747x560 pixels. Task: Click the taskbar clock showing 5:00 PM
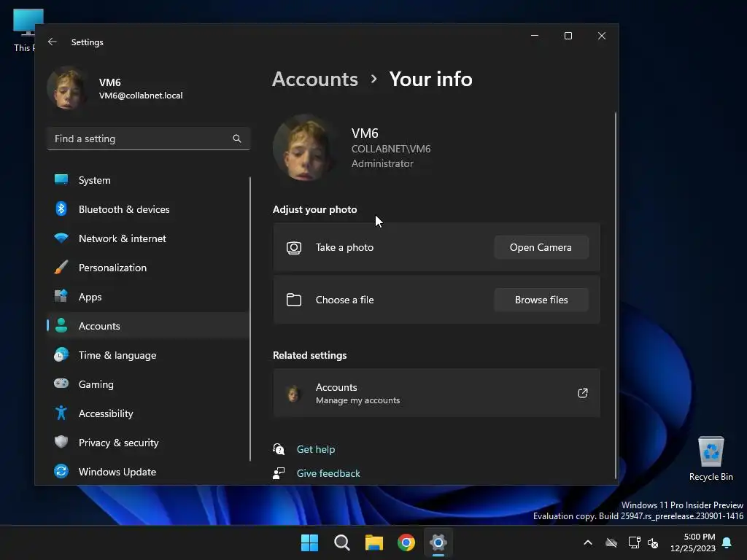tap(692, 542)
